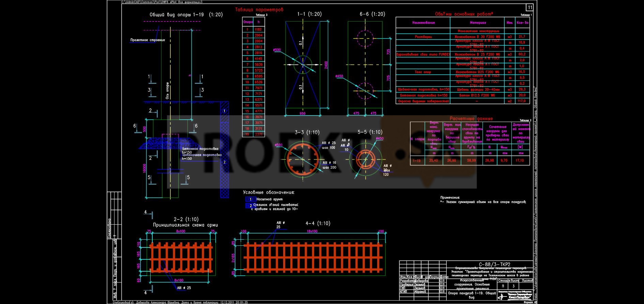Select parameter table value "2371"
This screenshot has width=644, height=304.
[259, 134]
